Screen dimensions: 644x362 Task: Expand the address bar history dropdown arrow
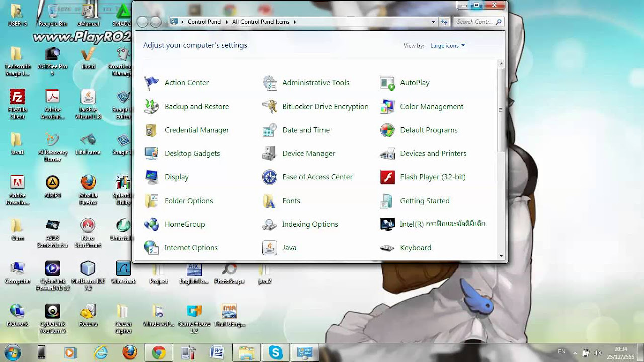[433, 22]
